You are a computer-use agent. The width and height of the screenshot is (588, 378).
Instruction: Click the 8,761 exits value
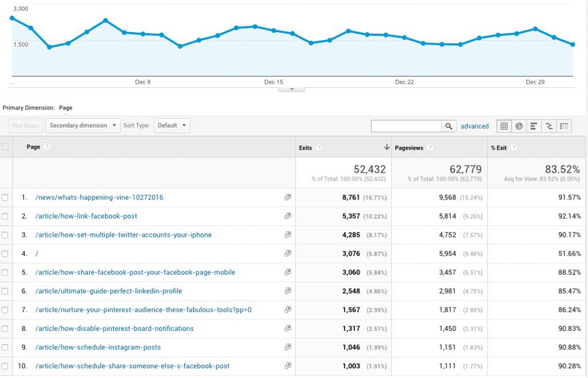(x=351, y=197)
